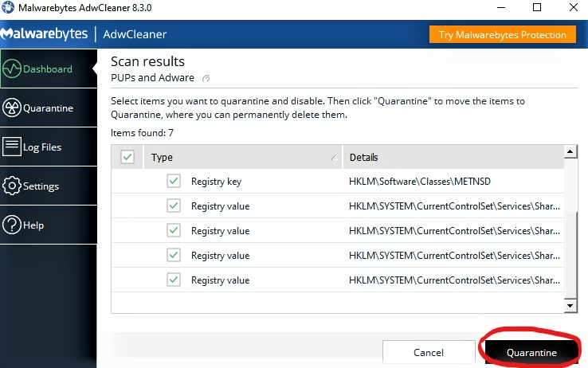
Task: Click the 'Scan results' heading
Action: coord(147,61)
